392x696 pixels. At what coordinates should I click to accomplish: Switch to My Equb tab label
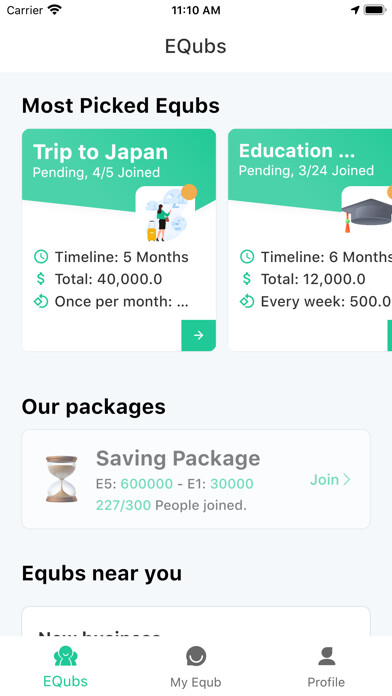coord(196,682)
